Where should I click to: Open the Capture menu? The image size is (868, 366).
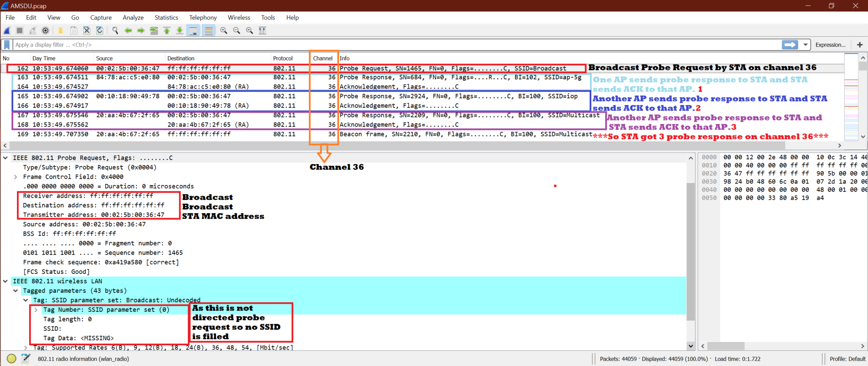pos(101,17)
